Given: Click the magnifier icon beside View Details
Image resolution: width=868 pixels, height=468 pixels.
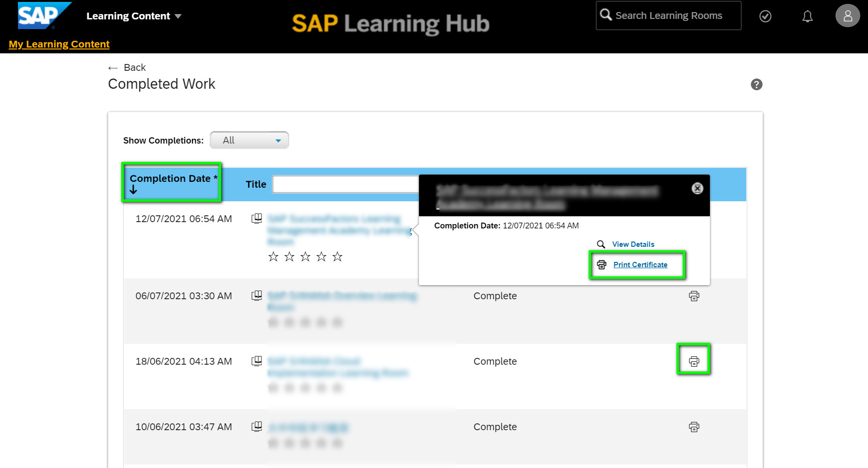Looking at the screenshot, I should [x=601, y=244].
